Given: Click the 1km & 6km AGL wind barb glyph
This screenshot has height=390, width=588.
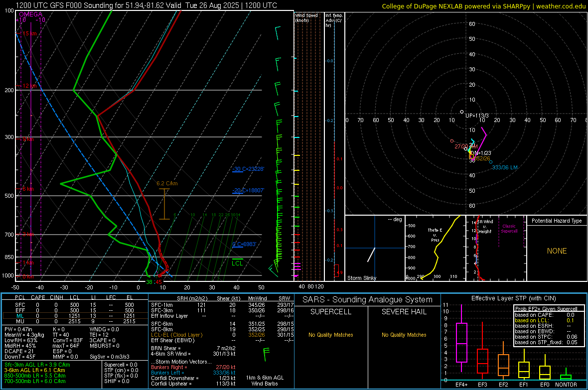Looking at the screenshot, I should 266,354.
